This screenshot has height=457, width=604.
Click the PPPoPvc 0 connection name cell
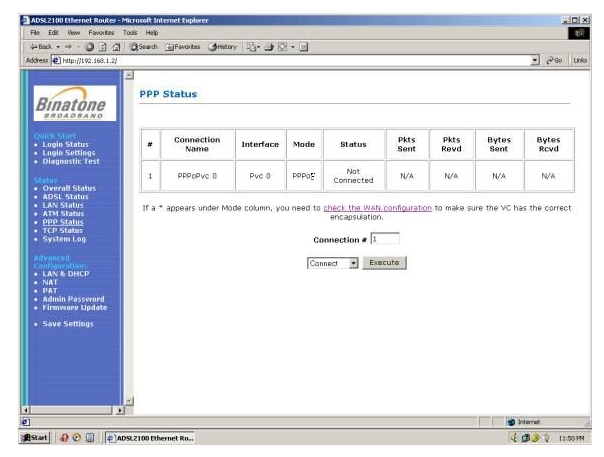click(197, 176)
